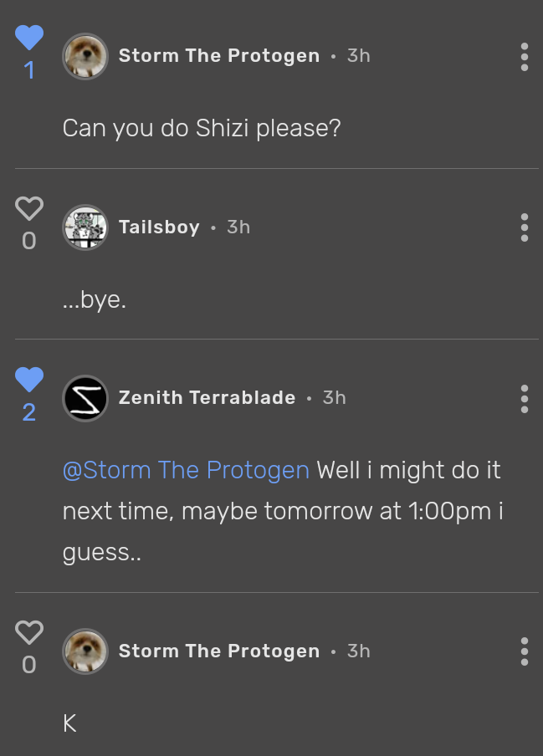Click the like count under Zenith's heart
The image size is (543, 756).
(x=29, y=412)
